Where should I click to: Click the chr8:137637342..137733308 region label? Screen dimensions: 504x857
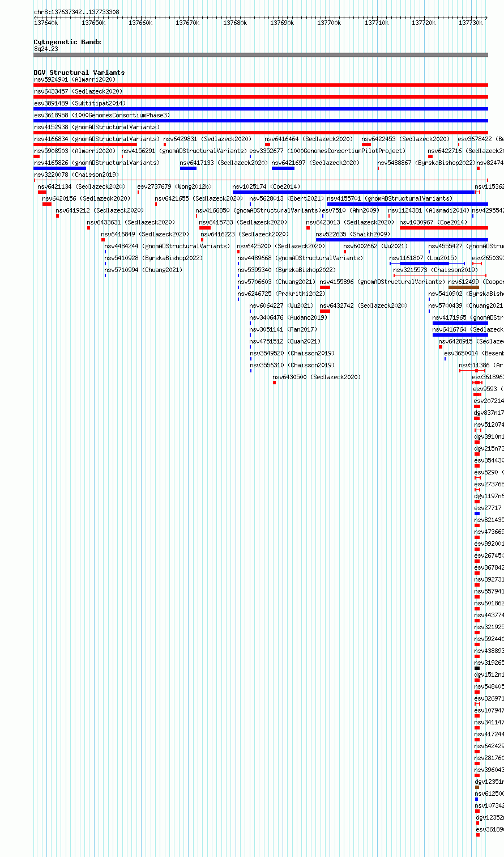tap(76, 12)
